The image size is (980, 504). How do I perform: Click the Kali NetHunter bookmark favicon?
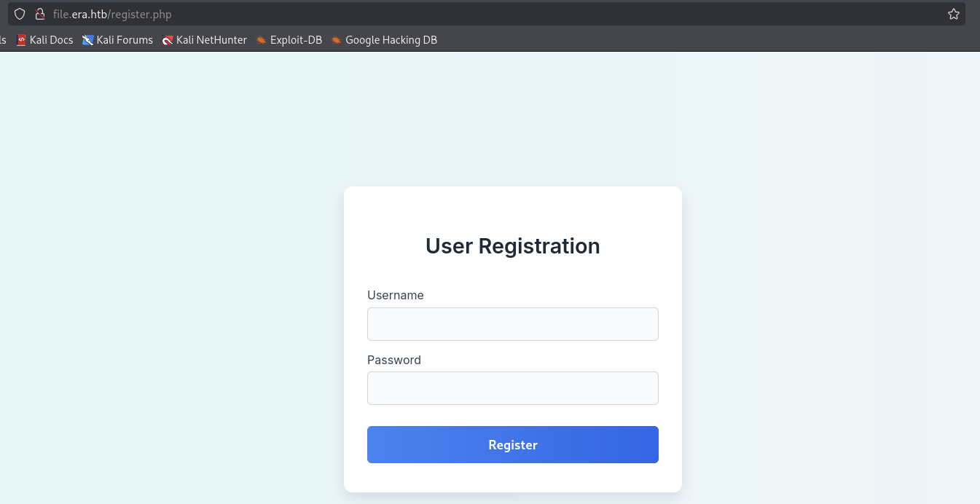point(168,40)
